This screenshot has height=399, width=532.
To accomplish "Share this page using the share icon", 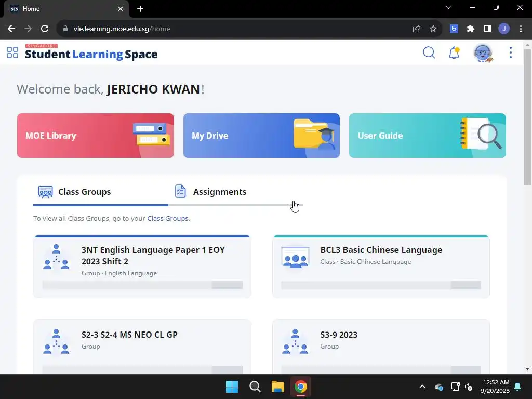I will (x=417, y=29).
